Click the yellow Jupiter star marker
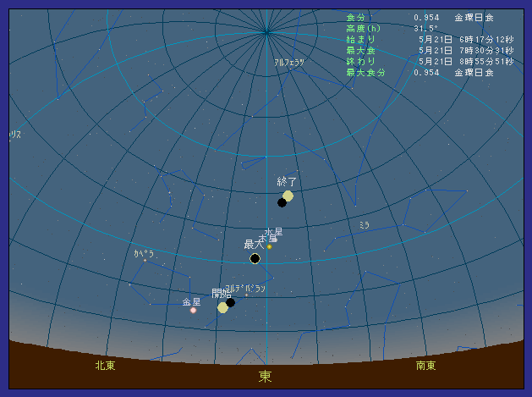 [269, 246]
